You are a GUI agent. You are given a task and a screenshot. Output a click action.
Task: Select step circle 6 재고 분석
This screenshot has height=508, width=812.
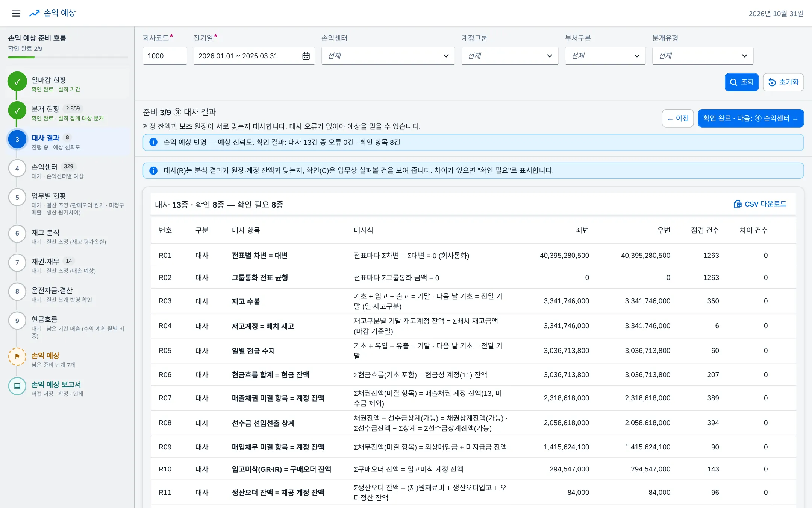pyautogui.click(x=17, y=234)
